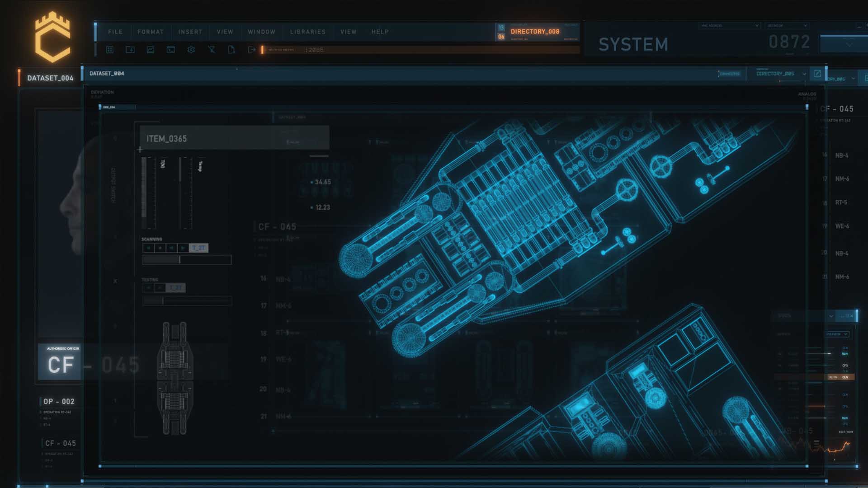Image resolution: width=868 pixels, height=488 pixels.
Task: Open the terminal console toolbar icon
Action: click(171, 50)
